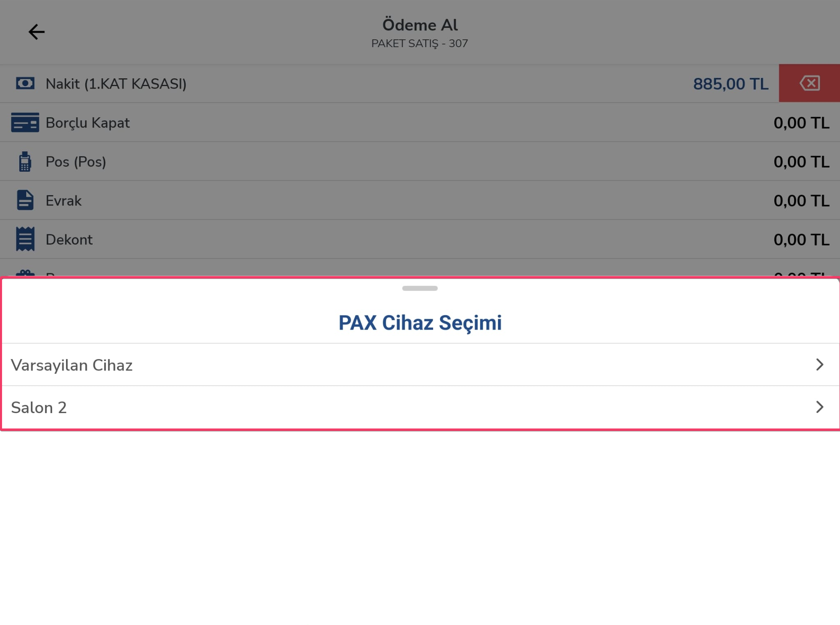840x625 pixels.
Task: Click the gift icon in the partially hidden row
Action: pyautogui.click(x=25, y=273)
